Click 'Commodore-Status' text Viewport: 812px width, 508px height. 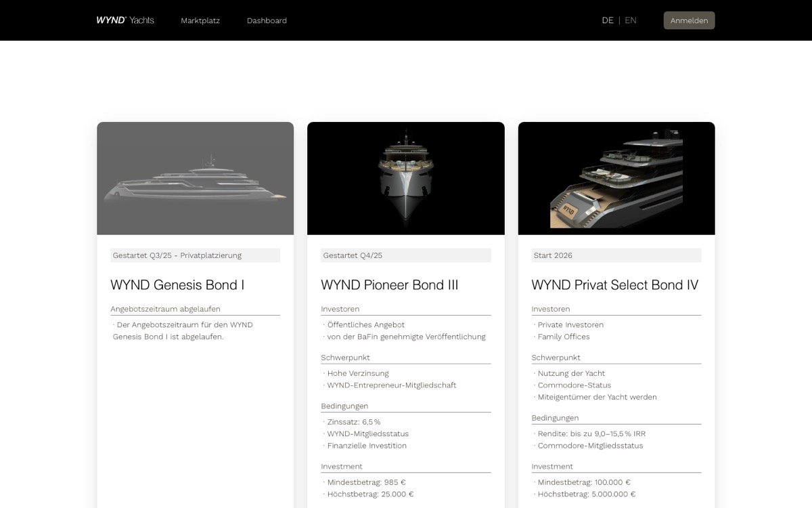574,385
